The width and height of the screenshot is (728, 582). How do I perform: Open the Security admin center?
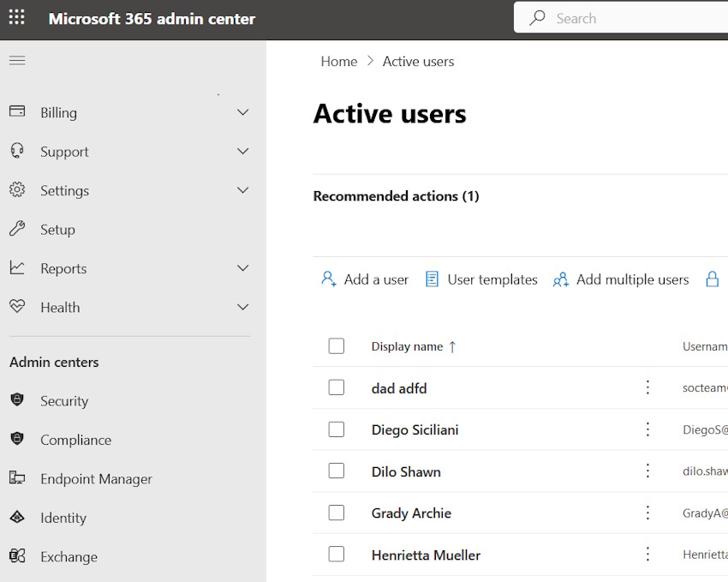pos(65,400)
